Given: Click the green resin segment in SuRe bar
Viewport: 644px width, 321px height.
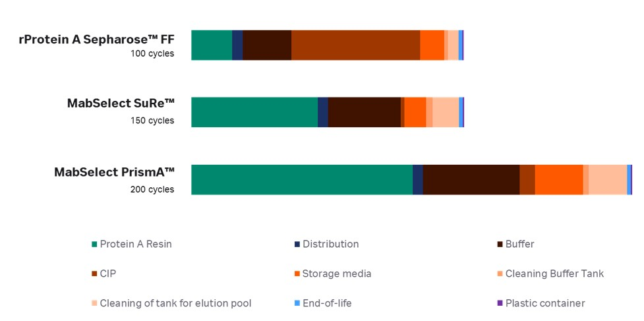Looking at the screenshot, I should pyautogui.click(x=254, y=112).
